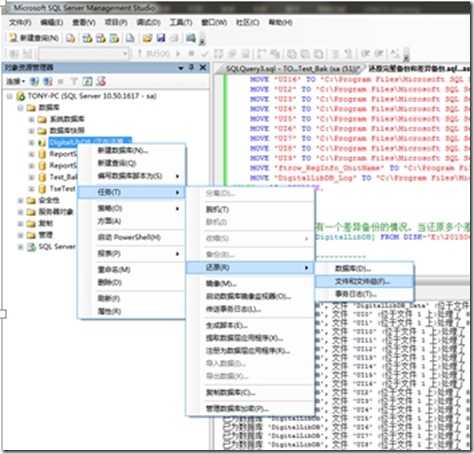Image resolution: width=474 pixels, height=454 pixels.
Task: Expand the Test_Bak database node
Action: (31, 177)
